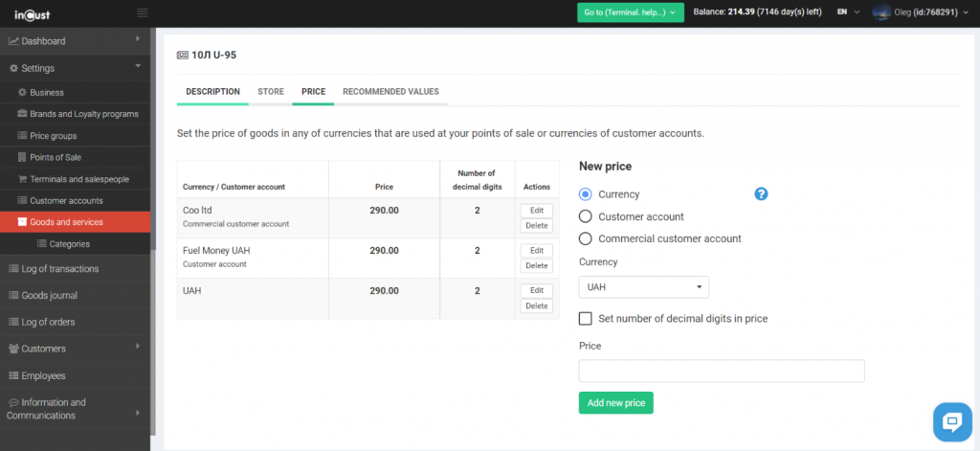Delete the Coo ltd price row
980x451 pixels.
[537, 226]
